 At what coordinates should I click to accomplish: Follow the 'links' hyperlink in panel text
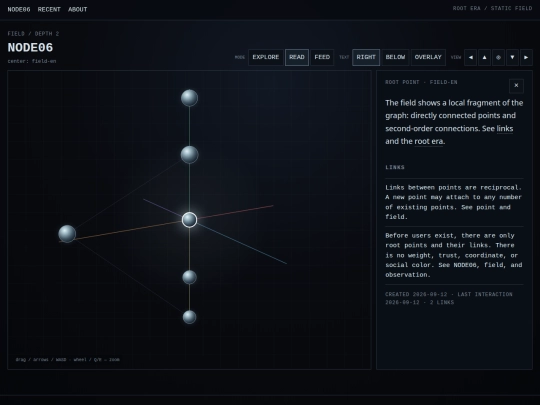coord(505,129)
